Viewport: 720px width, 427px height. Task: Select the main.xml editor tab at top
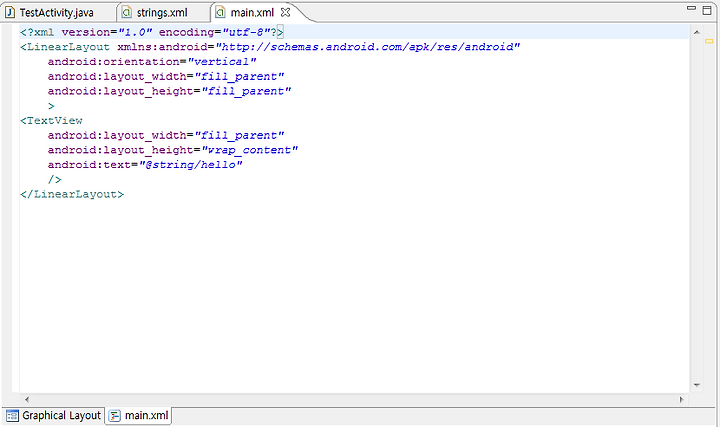(252, 12)
